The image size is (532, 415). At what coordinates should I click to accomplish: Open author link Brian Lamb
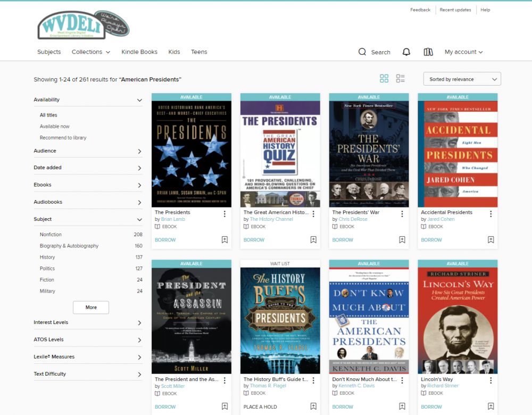(x=173, y=219)
